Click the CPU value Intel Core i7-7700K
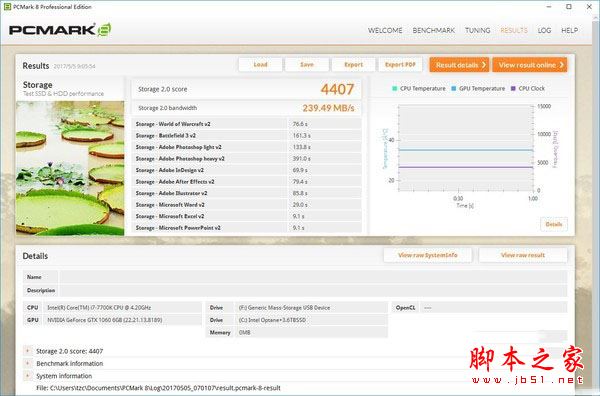This screenshot has height=396, width=600. pyautogui.click(x=99, y=308)
